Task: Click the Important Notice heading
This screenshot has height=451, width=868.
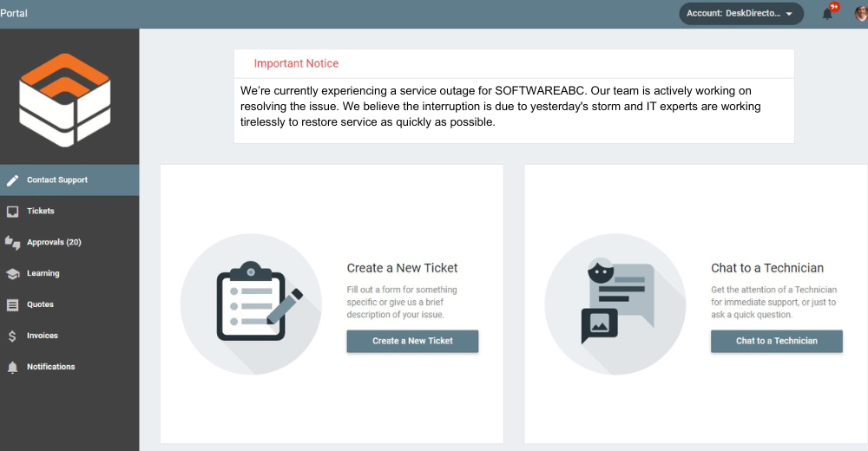Action: tap(296, 63)
